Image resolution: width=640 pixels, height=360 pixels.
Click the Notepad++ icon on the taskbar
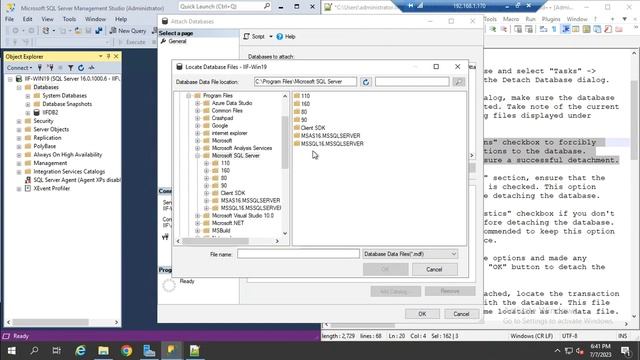[x=195, y=351]
